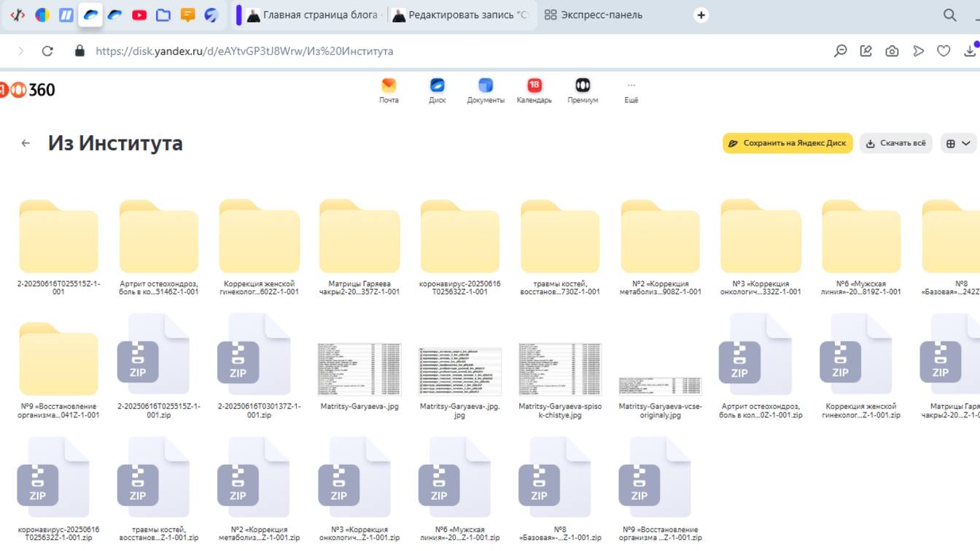Show more services via Ещё
The image size is (980, 551).
coord(631,91)
